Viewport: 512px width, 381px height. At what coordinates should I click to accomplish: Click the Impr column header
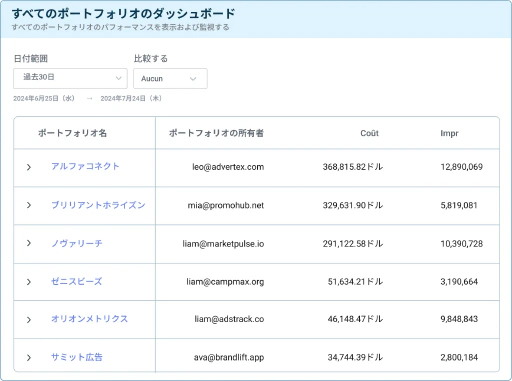449,133
